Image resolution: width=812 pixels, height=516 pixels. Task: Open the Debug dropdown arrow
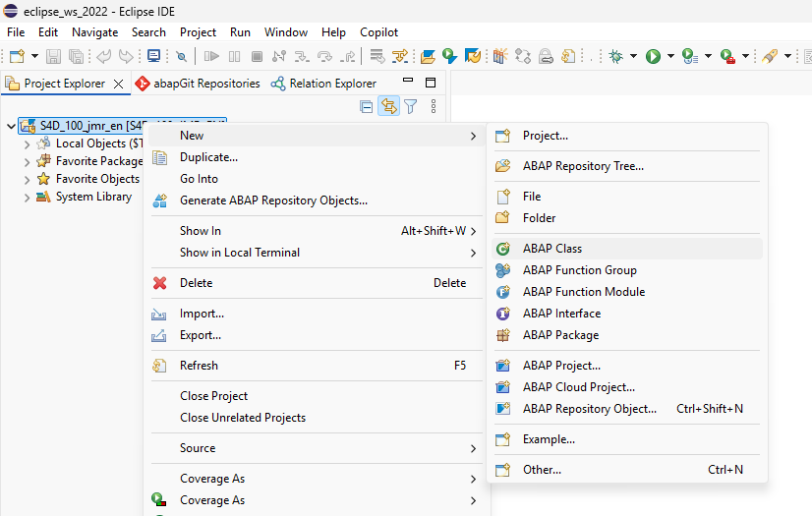tap(633, 56)
